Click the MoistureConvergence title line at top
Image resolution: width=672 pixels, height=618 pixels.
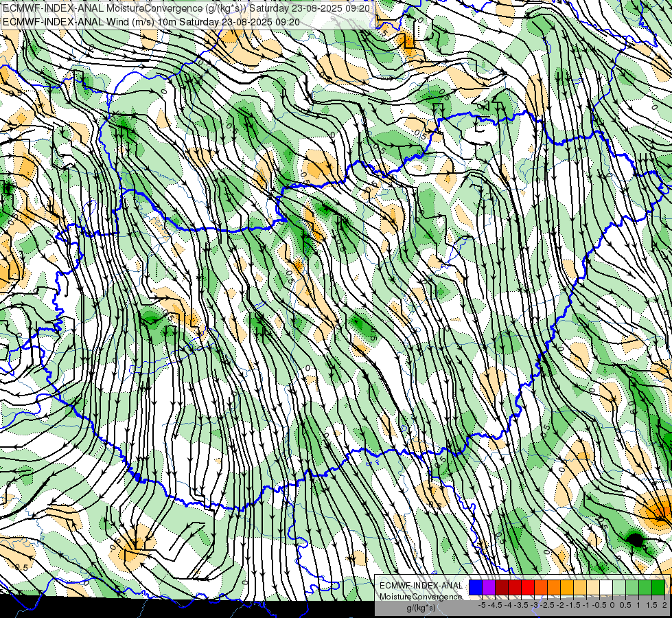tap(186, 8)
